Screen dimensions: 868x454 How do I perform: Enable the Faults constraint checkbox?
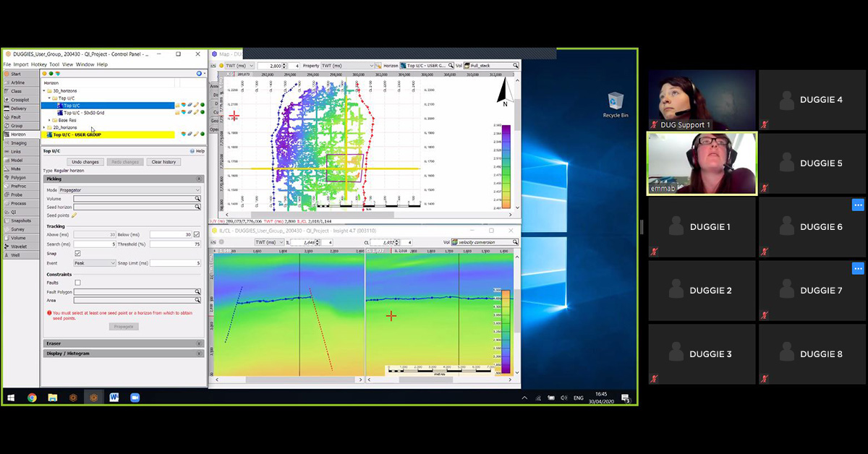pos(78,283)
